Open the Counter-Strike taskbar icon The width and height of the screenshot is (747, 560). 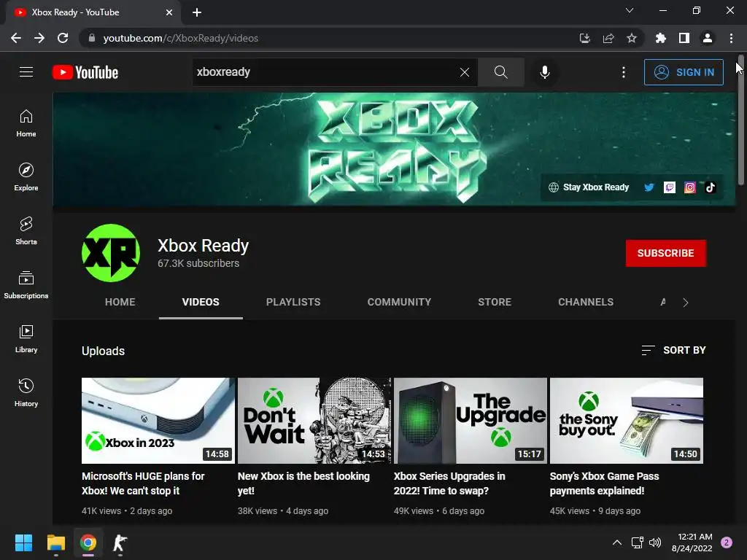(x=120, y=542)
